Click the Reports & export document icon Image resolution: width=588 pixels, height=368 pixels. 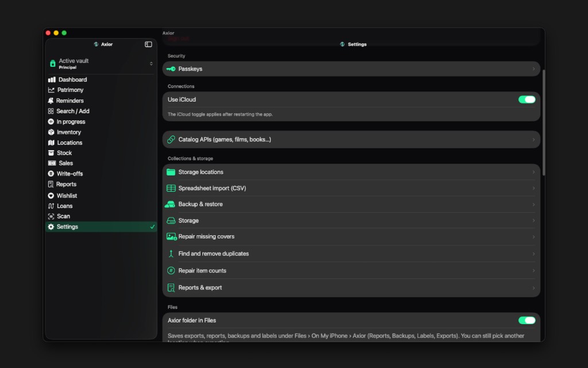tap(171, 288)
